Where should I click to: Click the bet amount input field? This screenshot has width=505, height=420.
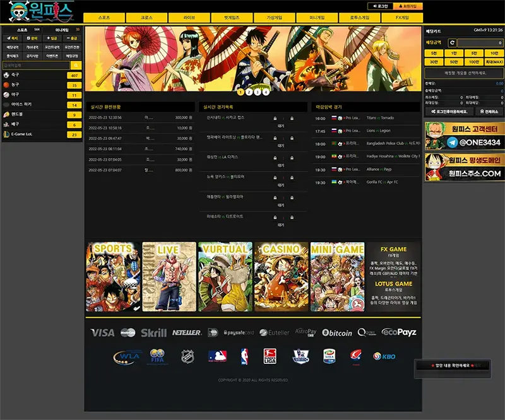coord(480,42)
